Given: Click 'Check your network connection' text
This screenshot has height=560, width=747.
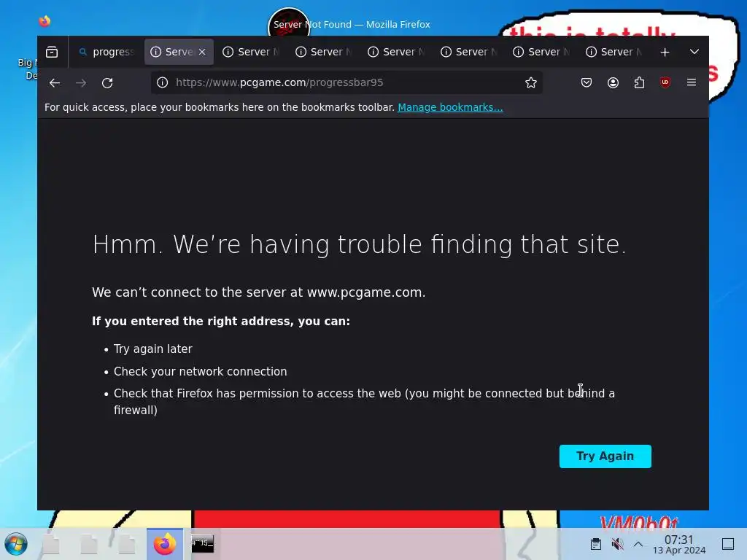Looking at the screenshot, I should pos(200,371).
